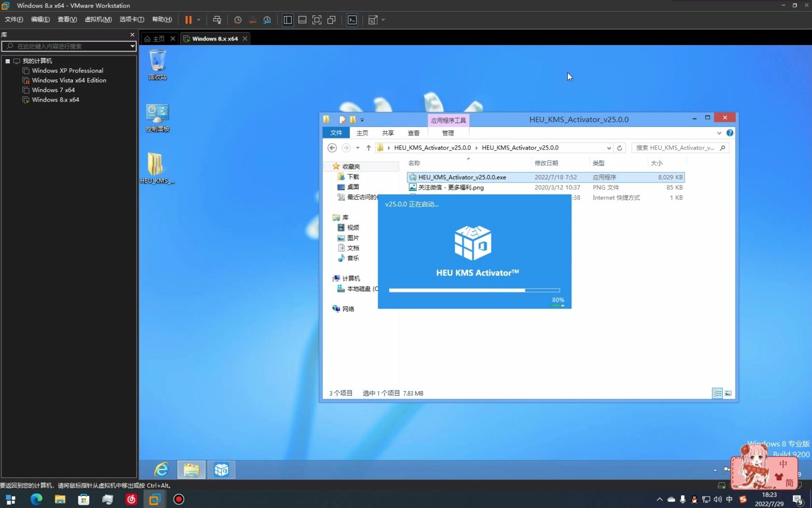This screenshot has width=812, height=508.
Task: Switch Explorer to details view button
Action: [x=718, y=393]
